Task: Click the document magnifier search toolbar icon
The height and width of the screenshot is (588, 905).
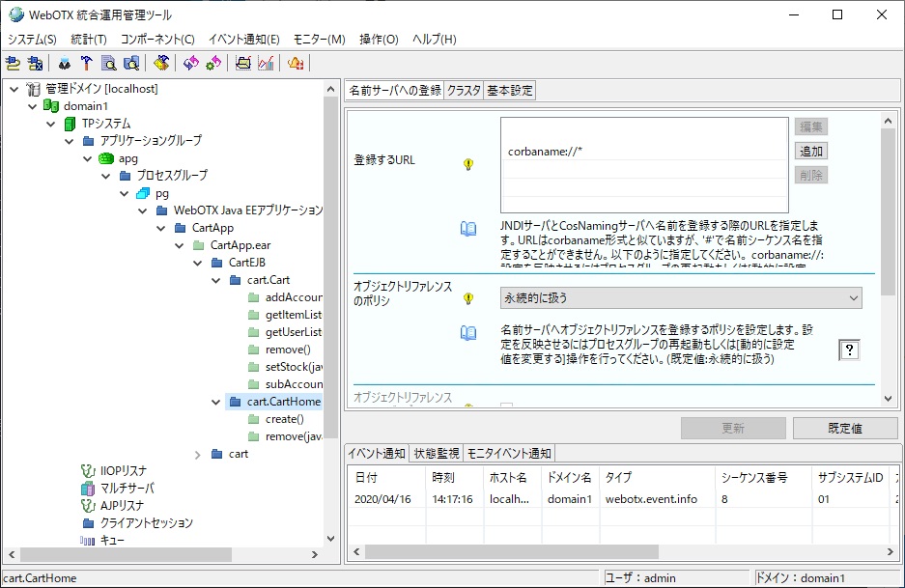Action: point(108,64)
